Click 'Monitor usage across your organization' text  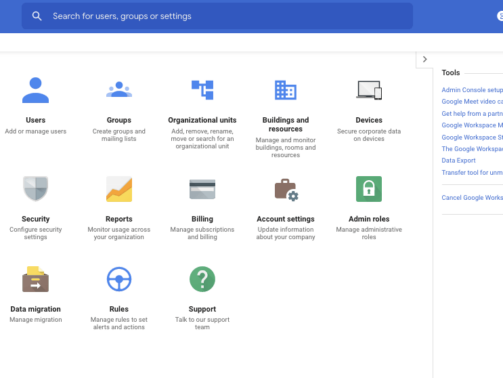point(119,233)
